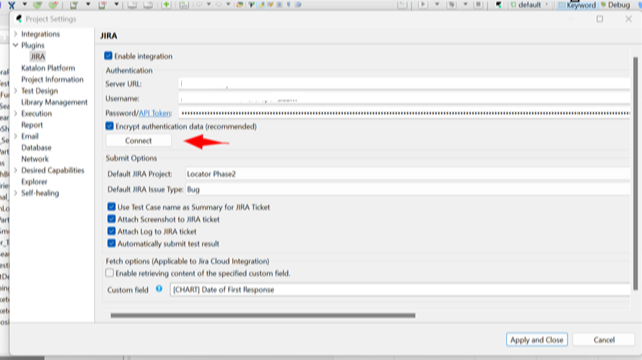This screenshot has height=360, width=642.
Task: Click the Stop icon in the main toolbar
Action: (x=478, y=5)
